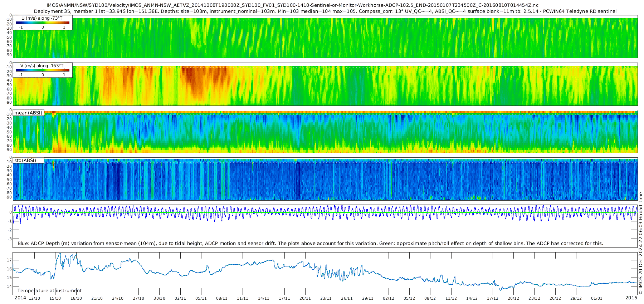Click the U velocity colorbar legend

[43, 23]
